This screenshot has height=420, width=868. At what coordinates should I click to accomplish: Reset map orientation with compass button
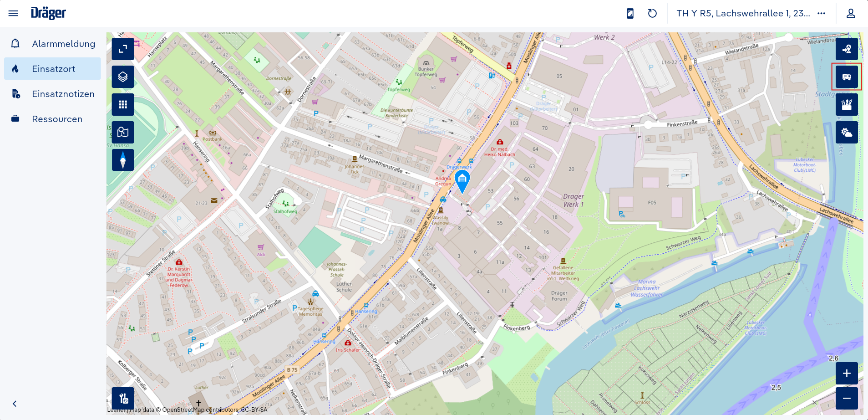click(x=123, y=160)
